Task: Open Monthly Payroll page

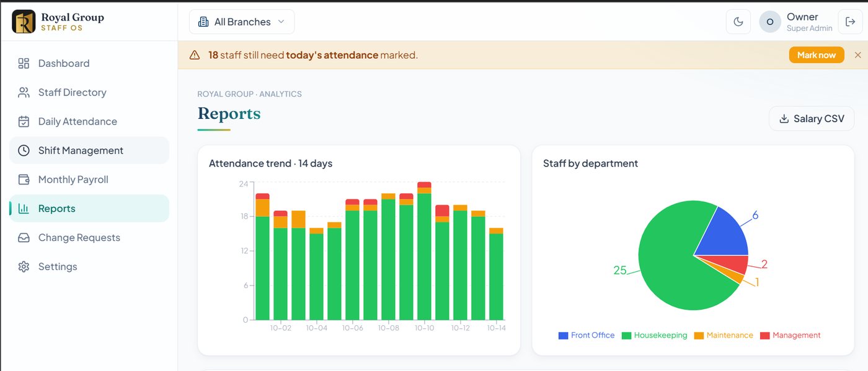Action: point(89,180)
